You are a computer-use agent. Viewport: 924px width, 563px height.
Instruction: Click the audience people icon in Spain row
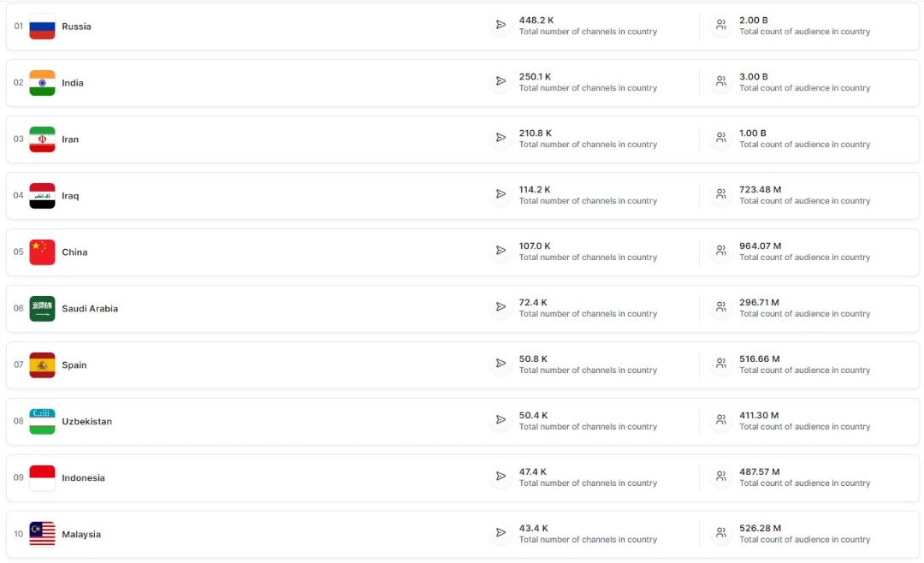pos(720,363)
